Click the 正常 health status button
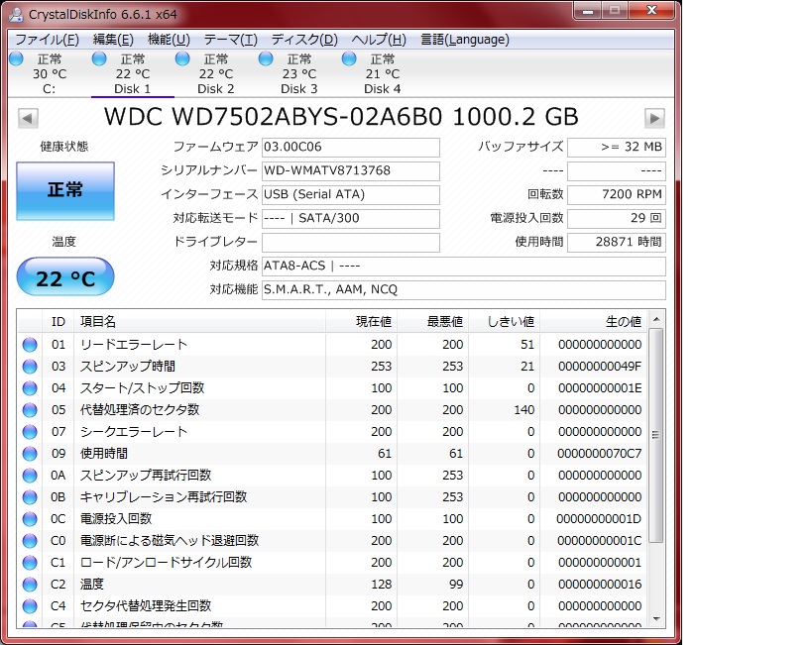Image resolution: width=812 pixels, height=645 pixels. tap(65, 190)
